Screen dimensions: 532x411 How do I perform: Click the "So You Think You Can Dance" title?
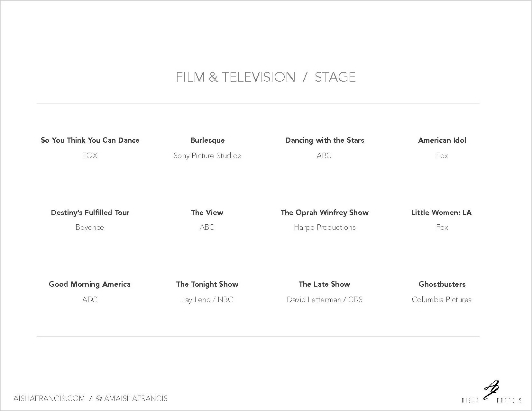point(90,140)
